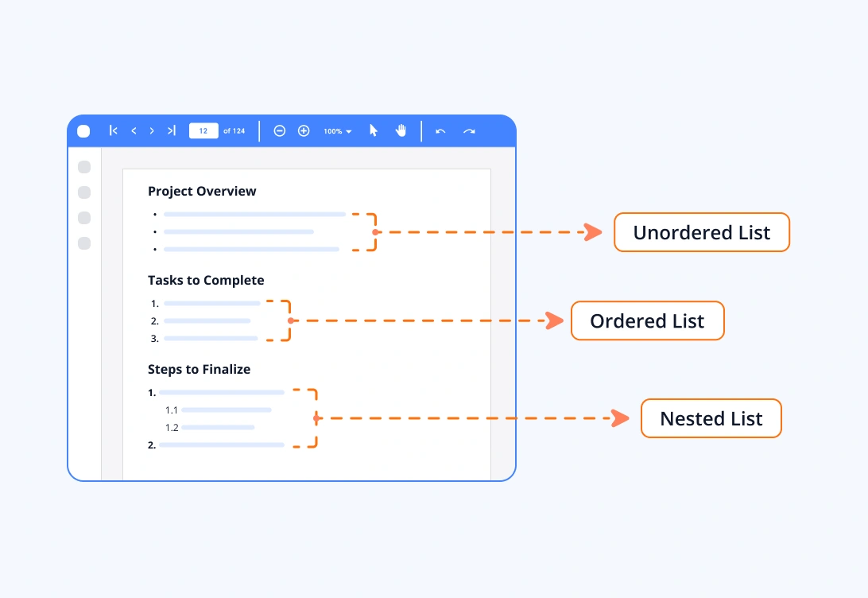Click the Unordered List callout label
Viewport: 868px width, 598px height.
point(701,232)
